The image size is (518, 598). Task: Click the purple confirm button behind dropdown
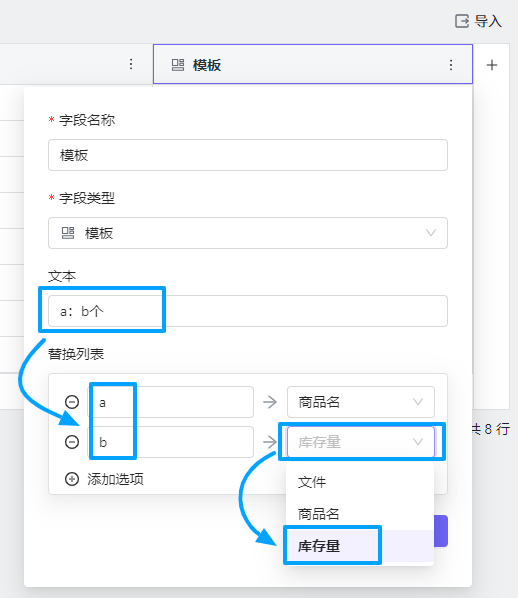441,531
